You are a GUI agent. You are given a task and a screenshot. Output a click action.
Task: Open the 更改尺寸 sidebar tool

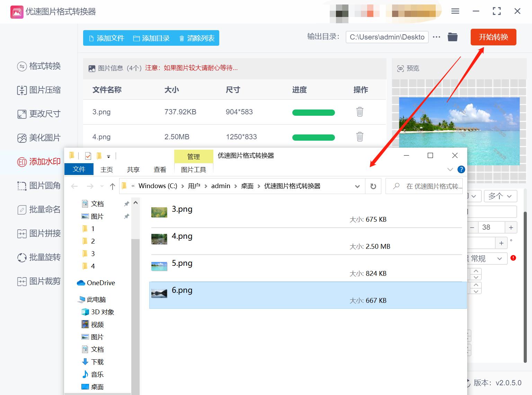pyautogui.click(x=39, y=114)
